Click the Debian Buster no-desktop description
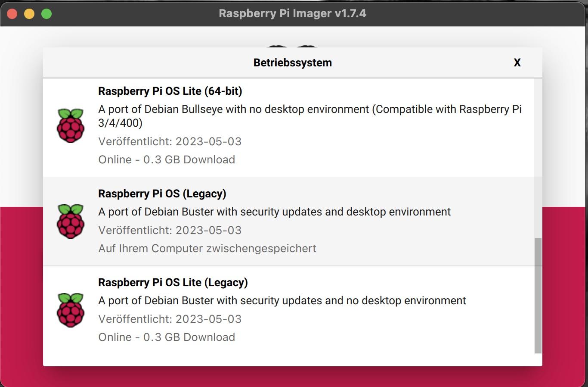 282,300
